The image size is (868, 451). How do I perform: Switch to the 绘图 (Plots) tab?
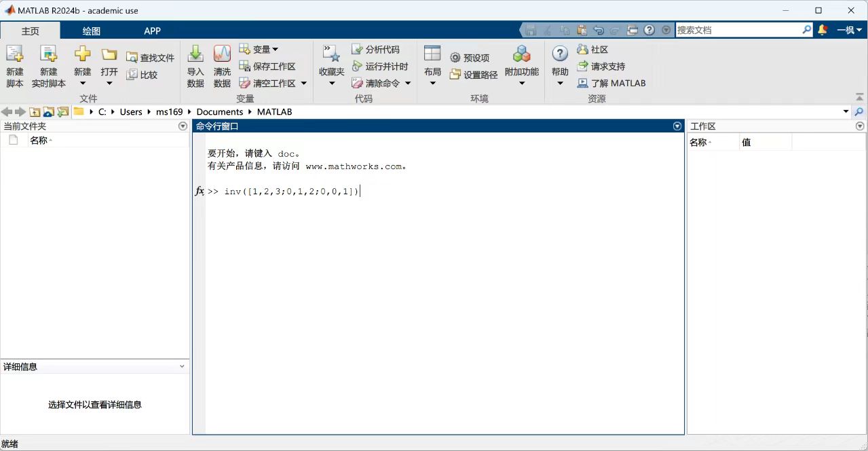(92, 31)
